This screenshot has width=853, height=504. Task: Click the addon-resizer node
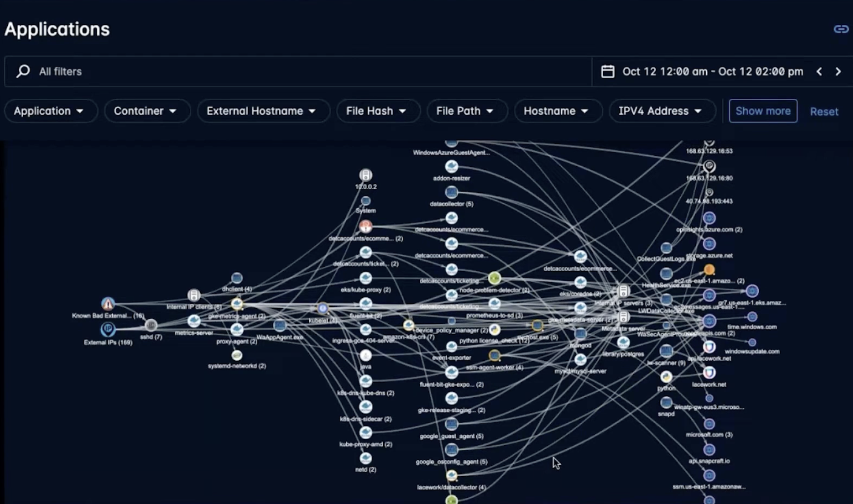click(x=451, y=166)
